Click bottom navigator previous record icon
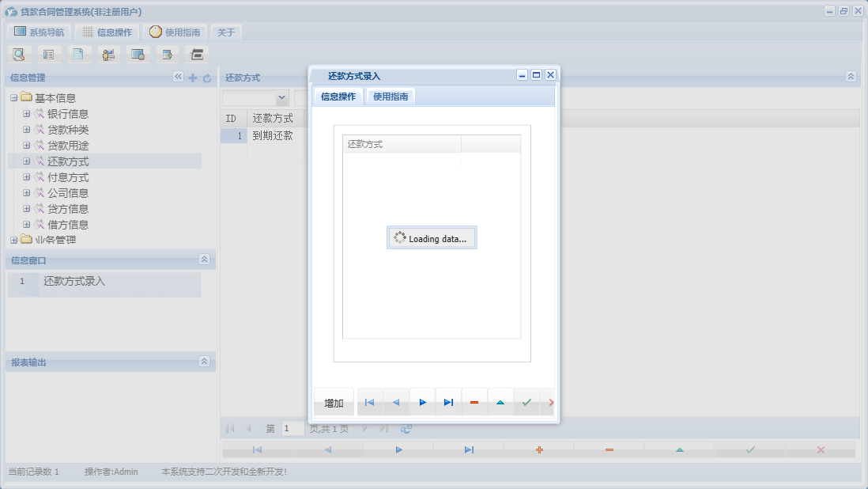 (x=328, y=449)
